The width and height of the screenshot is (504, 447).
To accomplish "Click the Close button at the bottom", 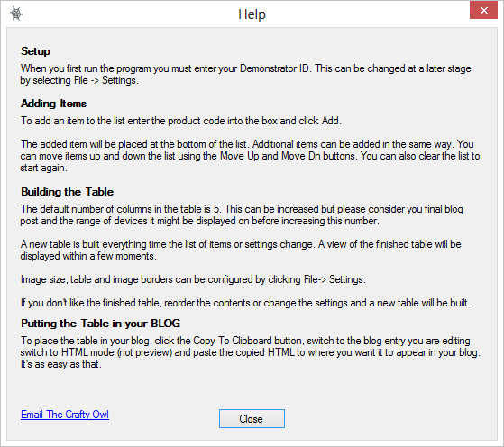I will click(x=252, y=418).
